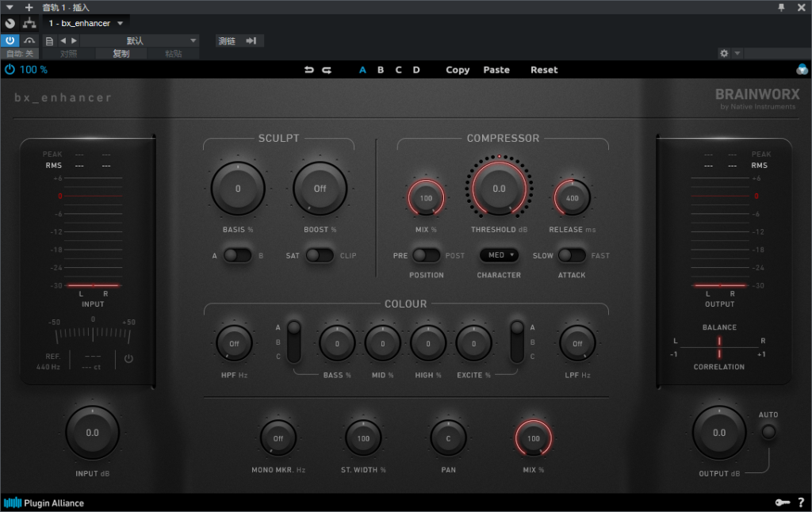Select settings slot B
Viewport: 812px width, 512px height.
pos(381,70)
